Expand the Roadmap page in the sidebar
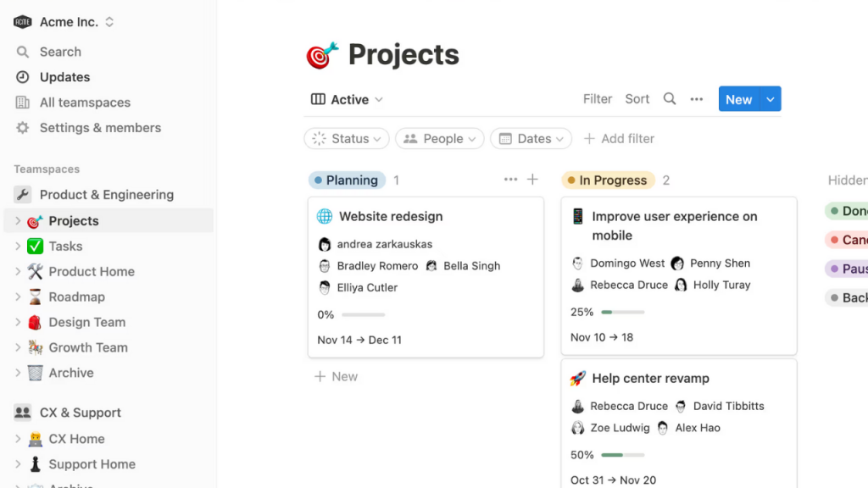The height and width of the screenshot is (488, 868). click(x=18, y=297)
